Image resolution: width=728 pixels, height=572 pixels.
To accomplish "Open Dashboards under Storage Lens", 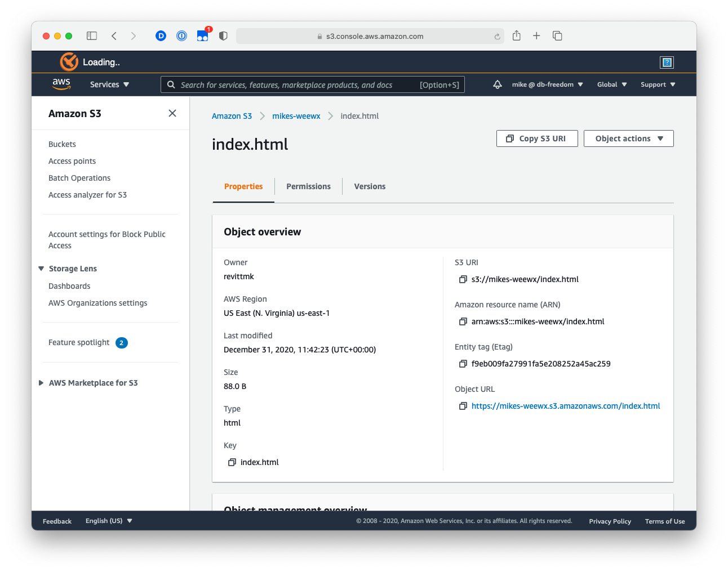I will pos(69,286).
